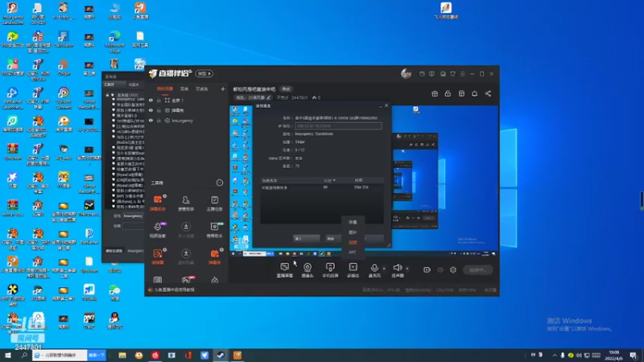644x362 pixels.
Task: Open the rank list assistant tool
Action: [214, 230]
